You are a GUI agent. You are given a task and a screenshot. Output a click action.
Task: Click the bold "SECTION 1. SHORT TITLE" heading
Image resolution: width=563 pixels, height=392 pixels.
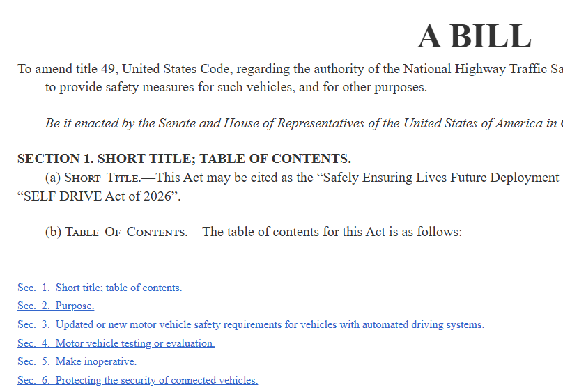(x=184, y=159)
